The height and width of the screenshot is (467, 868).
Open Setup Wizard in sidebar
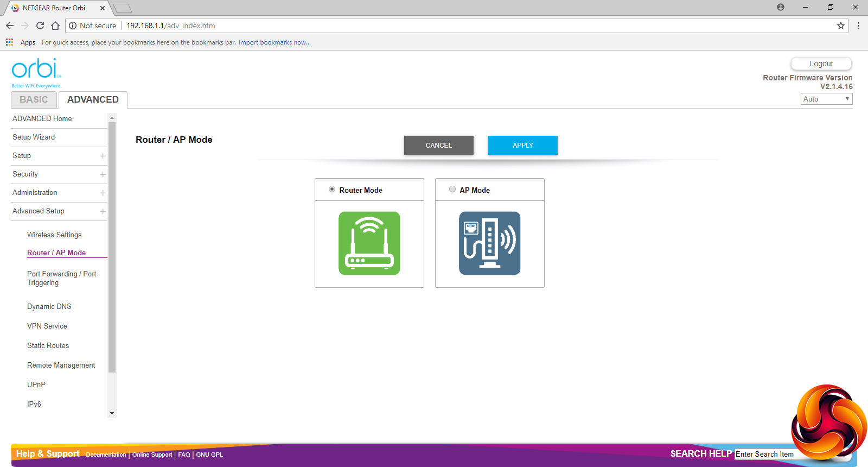point(34,137)
